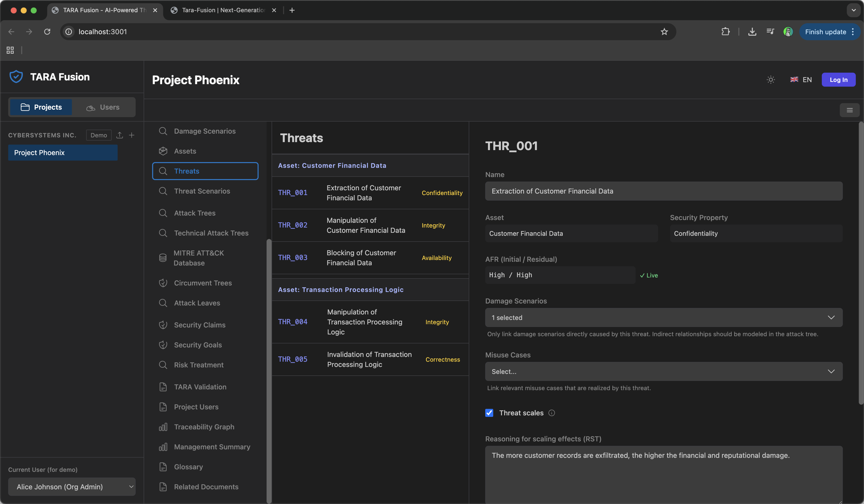Uncheck the Threat scales checkbox

pos(489,413)
